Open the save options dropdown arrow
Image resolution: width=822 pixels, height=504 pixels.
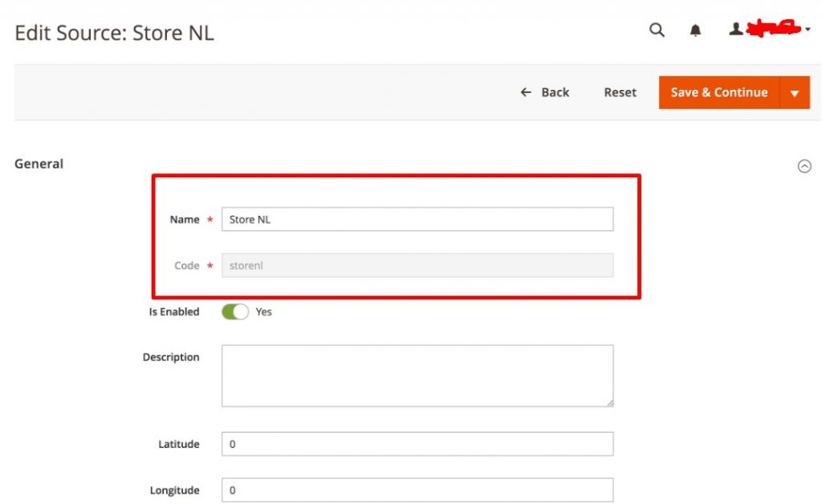(794, 93)
